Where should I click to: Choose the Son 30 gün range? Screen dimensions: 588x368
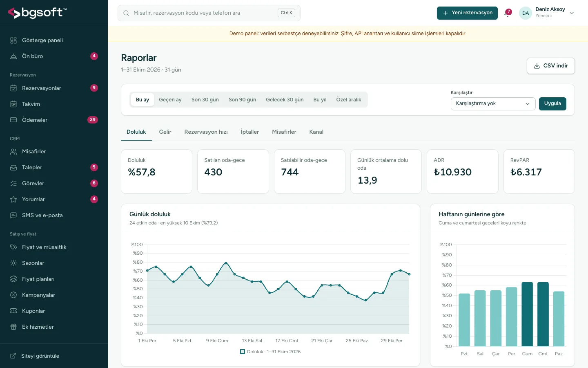point(205,100)
